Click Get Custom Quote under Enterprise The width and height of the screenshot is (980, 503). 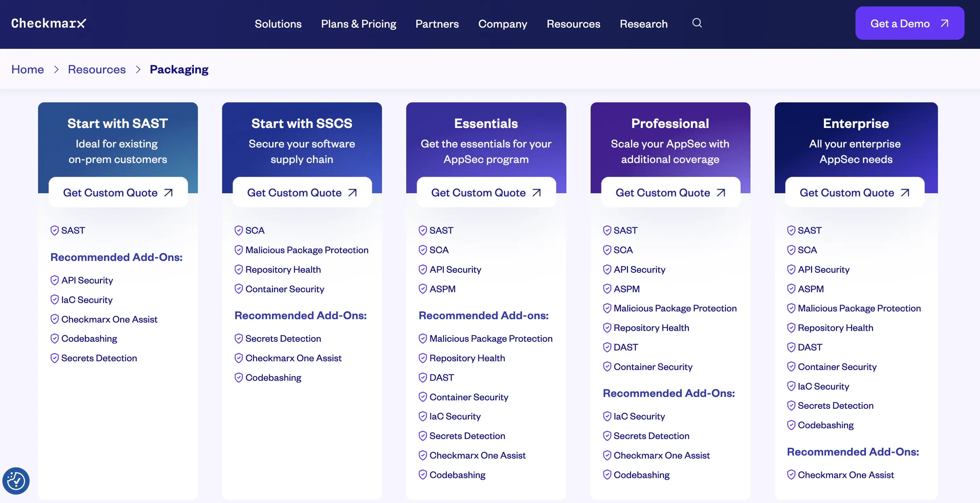[x=854, y=193]
